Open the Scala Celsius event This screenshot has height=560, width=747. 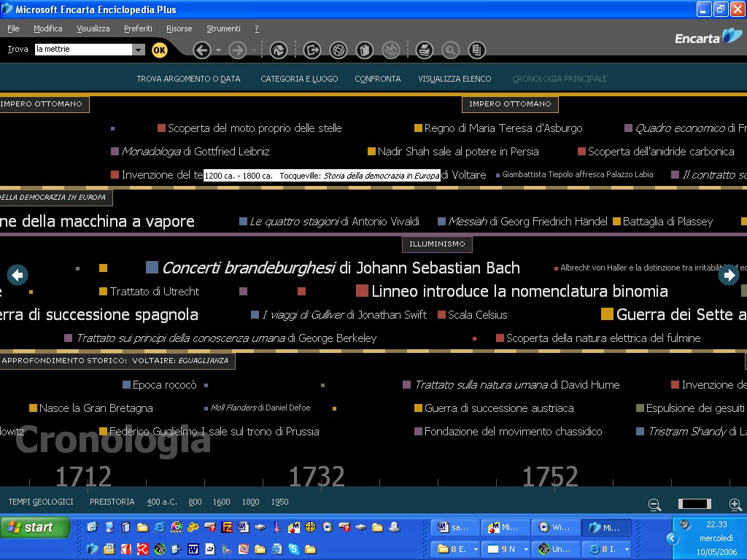click(473, 315)
